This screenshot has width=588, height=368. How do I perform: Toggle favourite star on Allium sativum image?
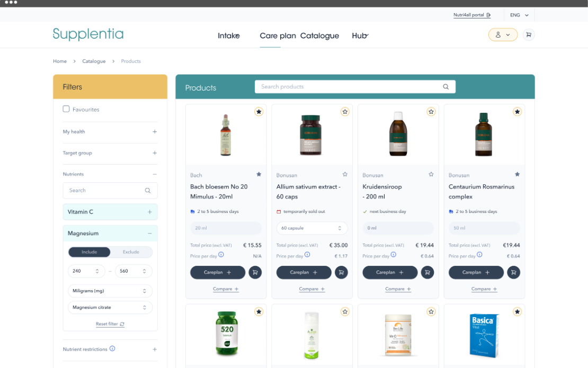click(345, 112)
